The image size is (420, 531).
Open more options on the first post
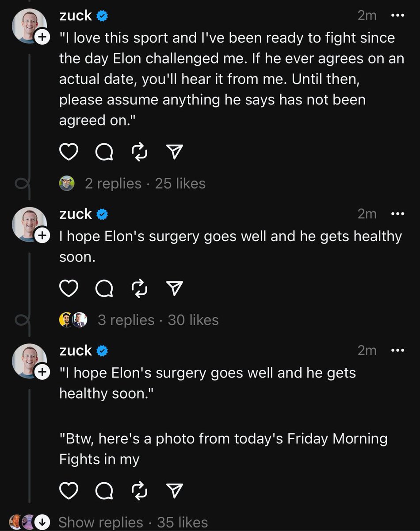click(397, 15)
